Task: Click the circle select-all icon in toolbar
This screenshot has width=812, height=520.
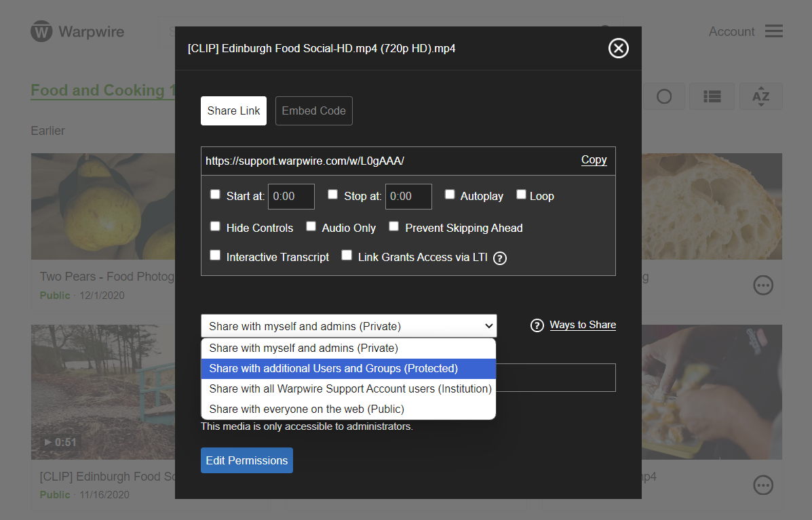Action: 664,97
